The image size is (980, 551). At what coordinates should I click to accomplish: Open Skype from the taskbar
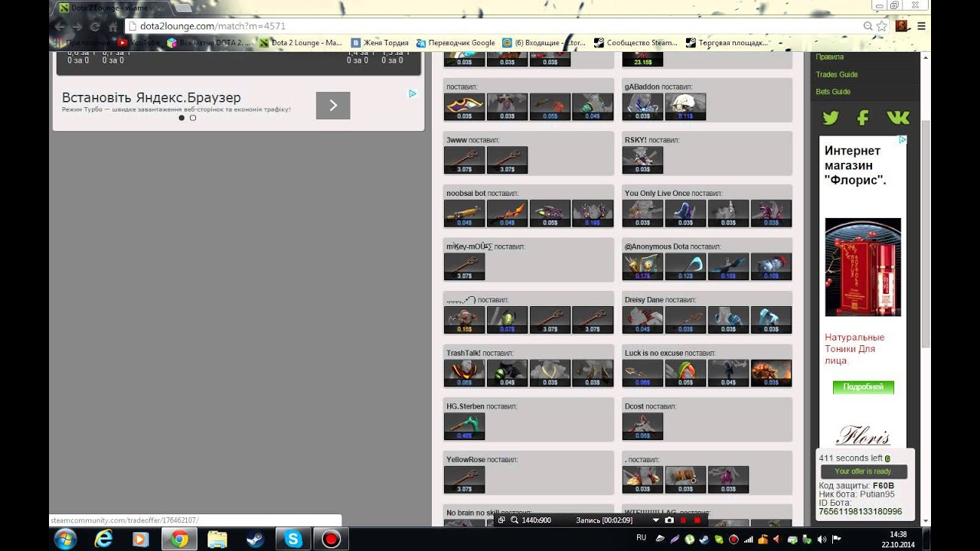click(x=292, y=540)
